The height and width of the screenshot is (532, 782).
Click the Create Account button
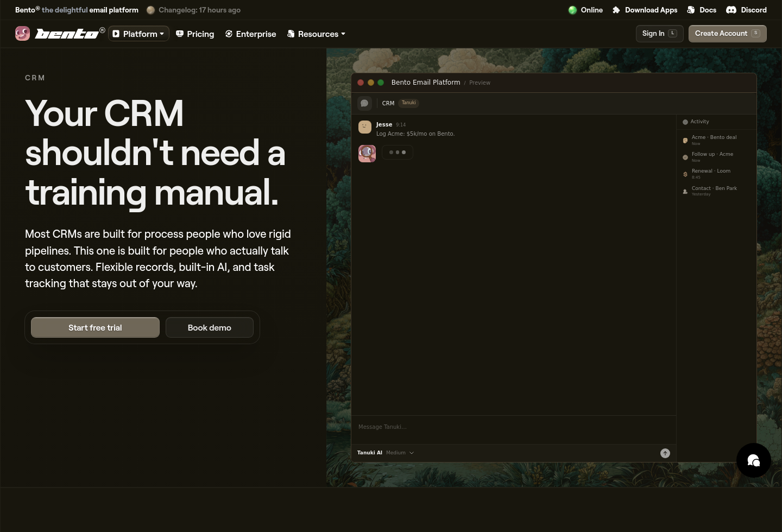[728, 33]
